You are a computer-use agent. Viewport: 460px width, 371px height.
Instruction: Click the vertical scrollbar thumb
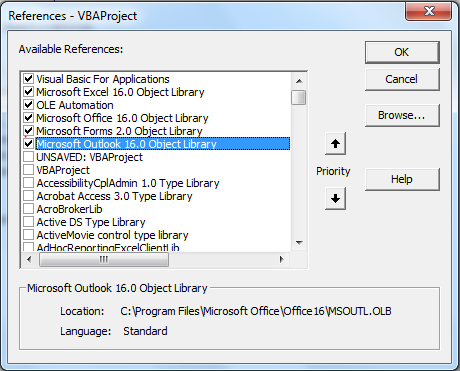pyautogui.click(x=299, y=97)
